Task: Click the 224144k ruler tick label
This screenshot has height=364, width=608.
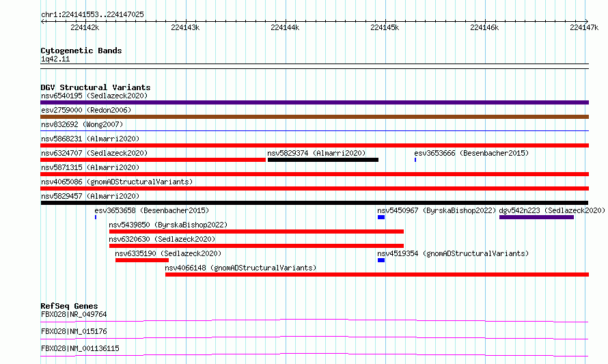Action: (285, 27)
